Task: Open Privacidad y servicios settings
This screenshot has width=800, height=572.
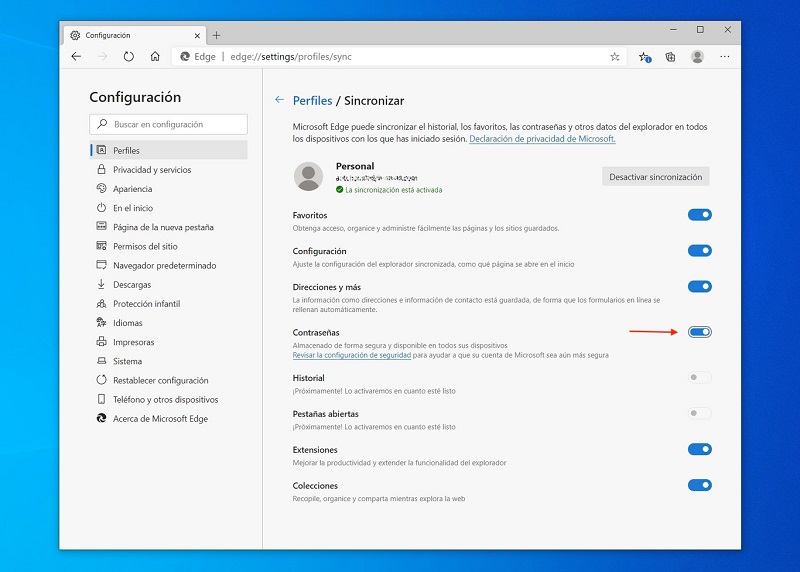Action: 168,169
